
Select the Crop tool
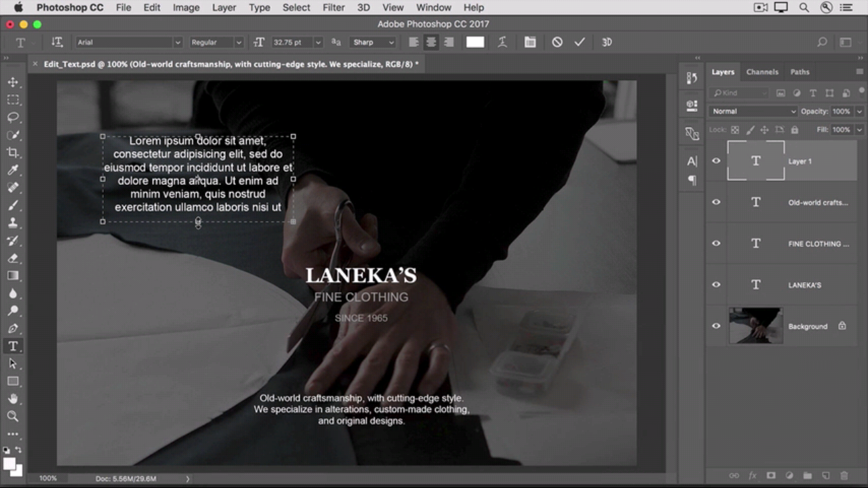pos(13,152)
